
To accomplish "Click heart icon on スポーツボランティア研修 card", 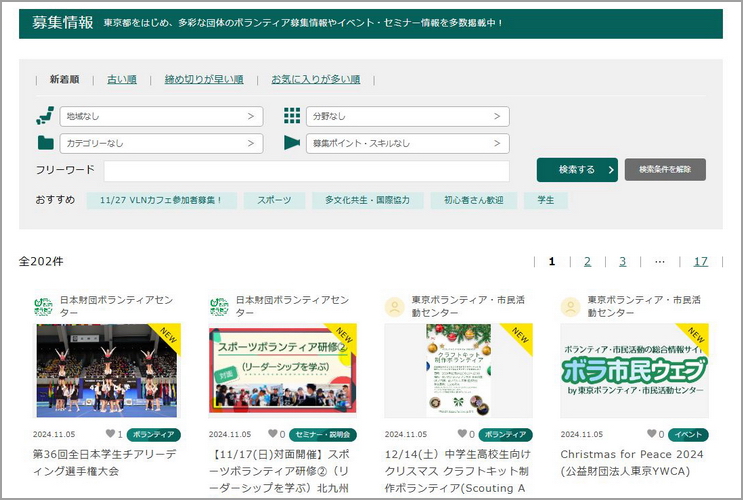I will point(272,435).
